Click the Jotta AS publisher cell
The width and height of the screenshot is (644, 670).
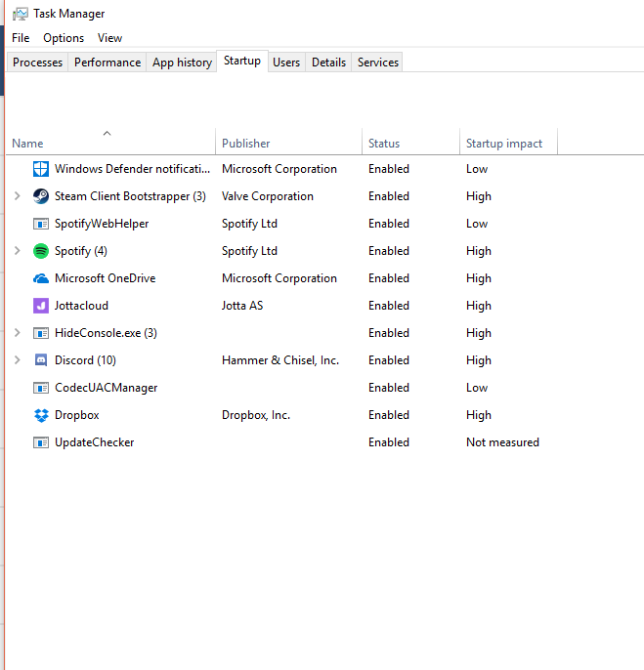pos(242,306)
